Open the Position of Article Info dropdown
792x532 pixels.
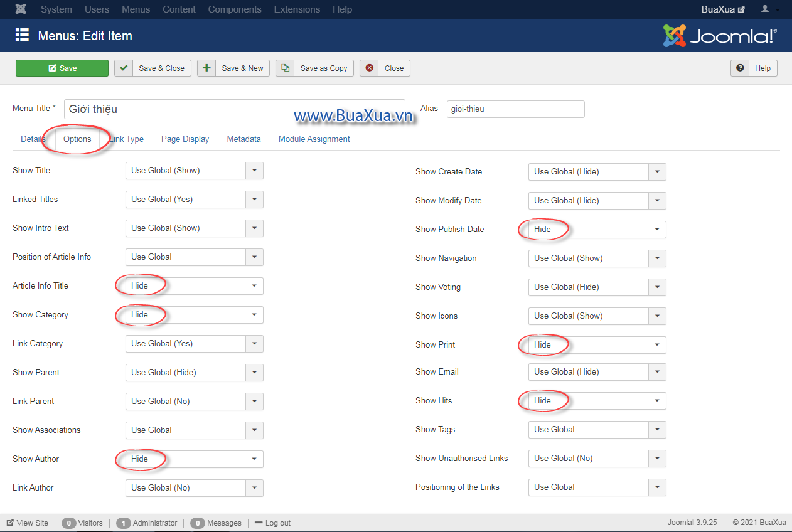pyautogui.click(x=195, y=257)
